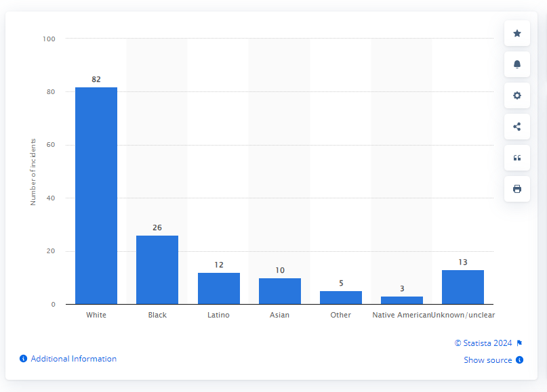Viewport: 547px width, 392px height.
Task: Click the print icon
Action: (x=517, y=189)
